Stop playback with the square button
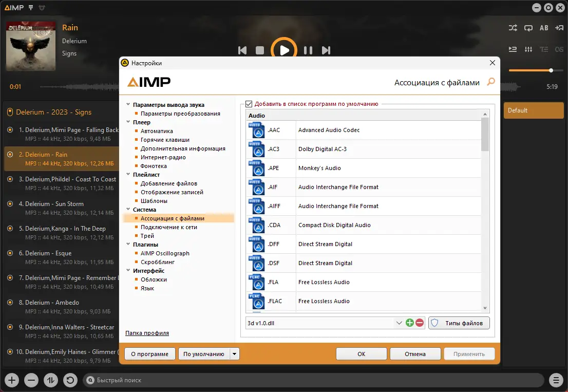The height and width of the screenshot is (392, 568). click(x=260, y=50)
